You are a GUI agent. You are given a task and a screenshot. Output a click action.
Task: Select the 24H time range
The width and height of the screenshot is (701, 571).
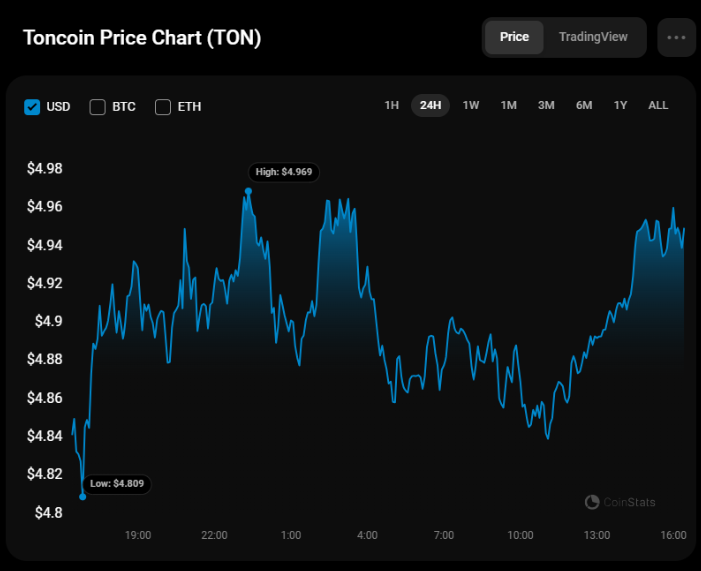point(430,106)
